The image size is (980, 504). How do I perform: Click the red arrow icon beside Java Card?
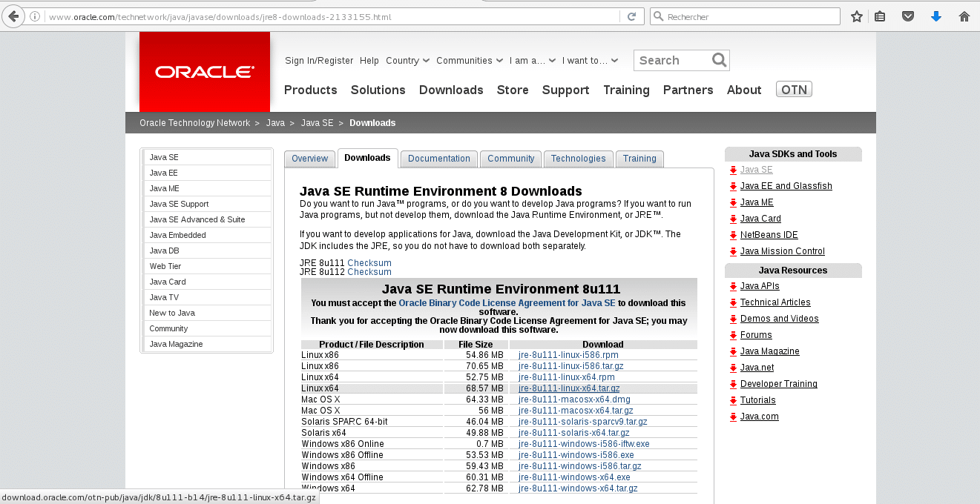tap(733, 219)
